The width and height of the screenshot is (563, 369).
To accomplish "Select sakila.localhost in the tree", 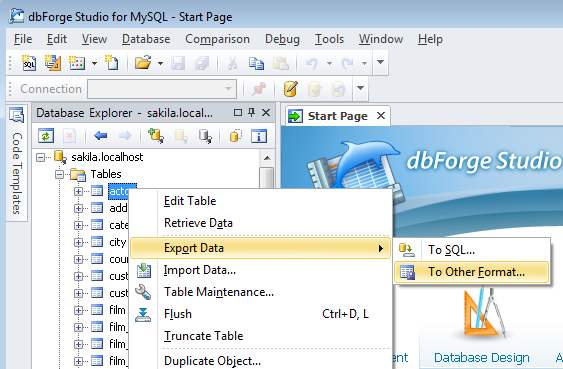I will click(107, 157).
